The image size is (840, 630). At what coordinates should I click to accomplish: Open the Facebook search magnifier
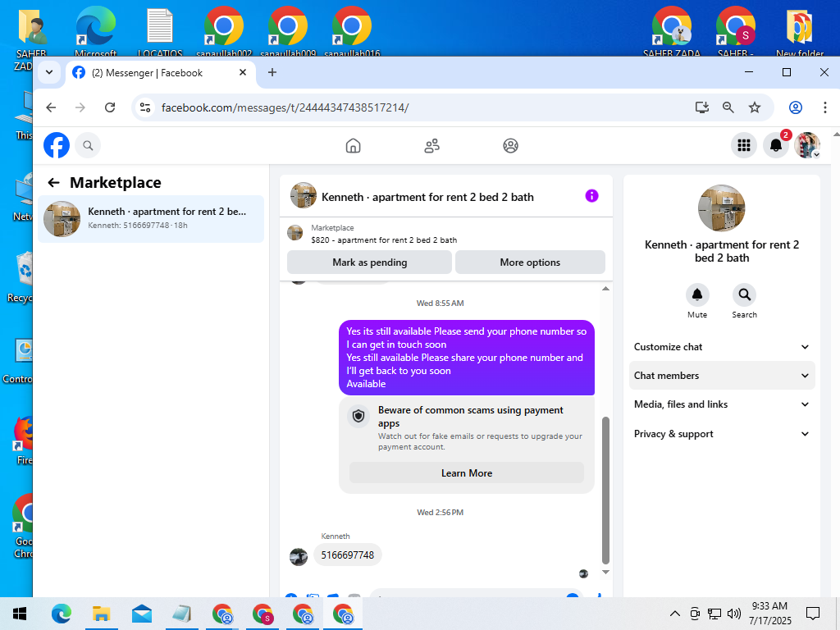click(x=88, y=145)
